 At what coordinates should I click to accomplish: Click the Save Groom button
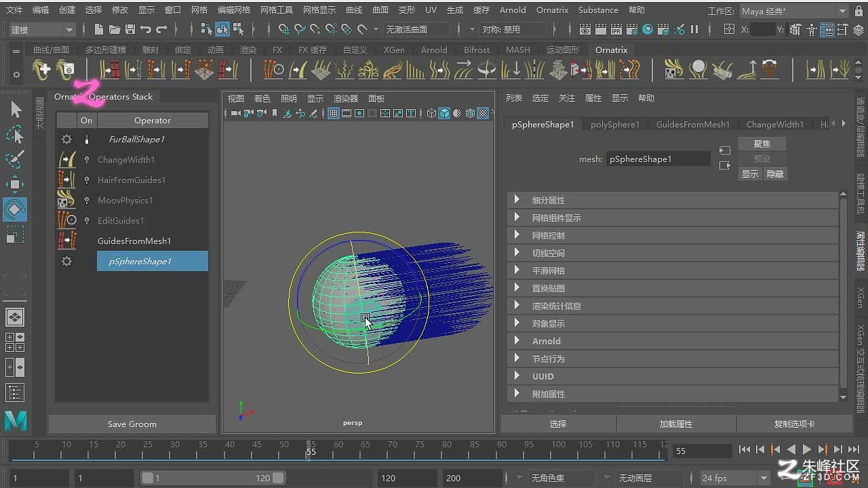[x=132, y=424]
